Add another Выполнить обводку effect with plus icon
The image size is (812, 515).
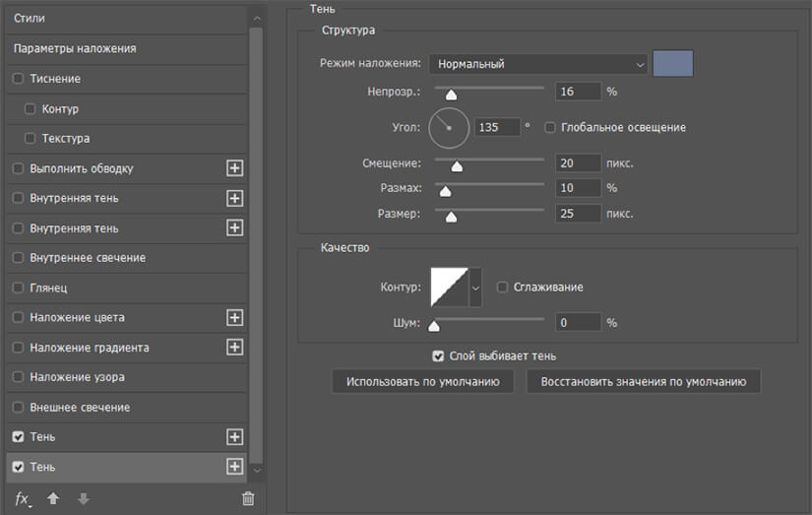coord(234,167)
